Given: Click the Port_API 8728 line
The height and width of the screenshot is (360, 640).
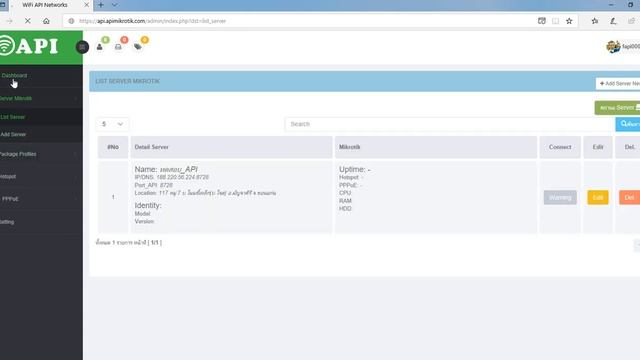Looking at the screenshot, I should coord(153,185).
